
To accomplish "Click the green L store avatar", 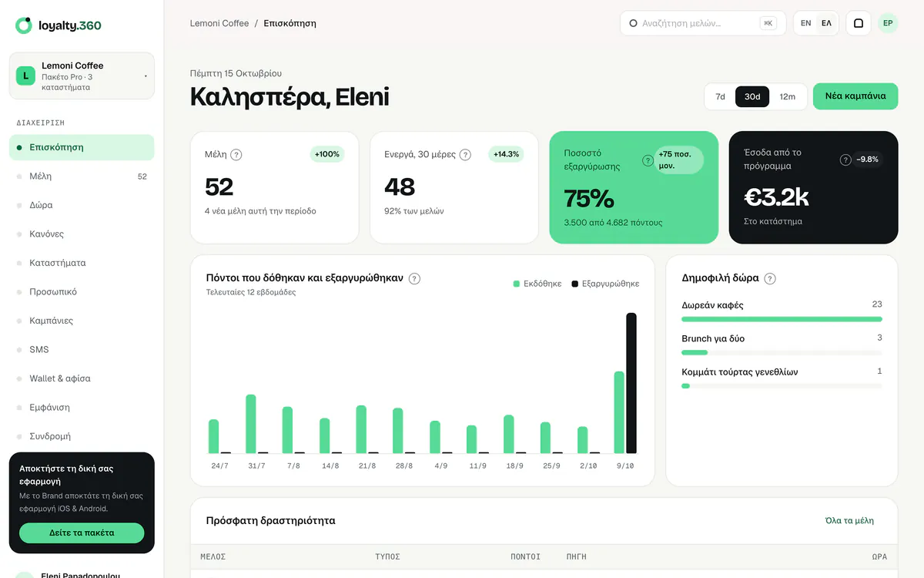I will tap(26, 76).
